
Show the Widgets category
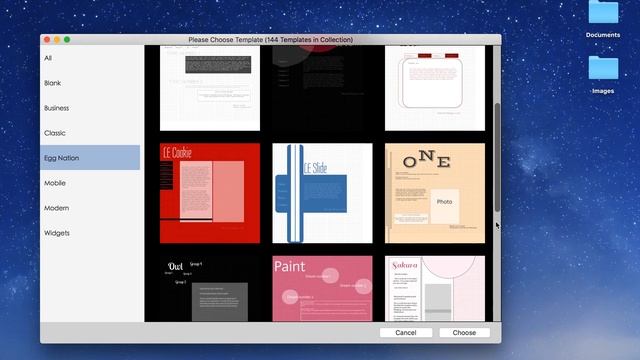click(90, 233)
